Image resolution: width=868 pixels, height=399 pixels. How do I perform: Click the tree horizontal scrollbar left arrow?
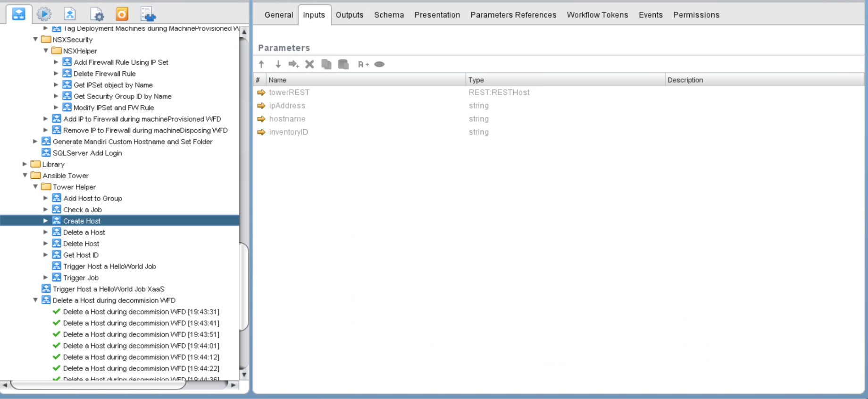tap(5, 385)
